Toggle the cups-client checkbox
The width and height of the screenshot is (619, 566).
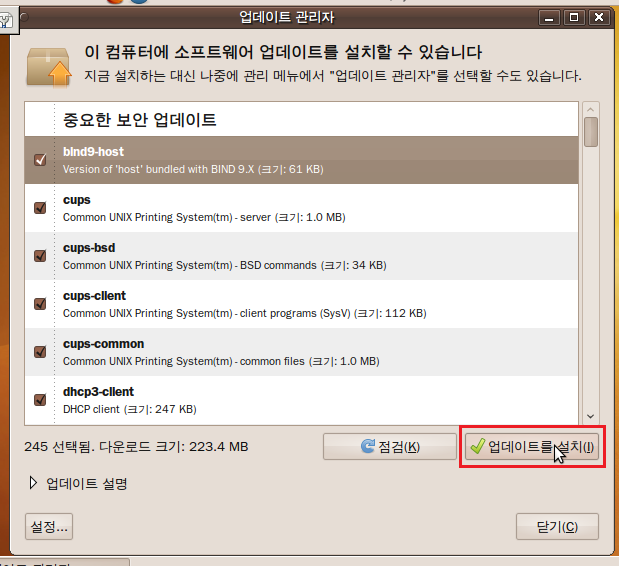tap(40, 304)
